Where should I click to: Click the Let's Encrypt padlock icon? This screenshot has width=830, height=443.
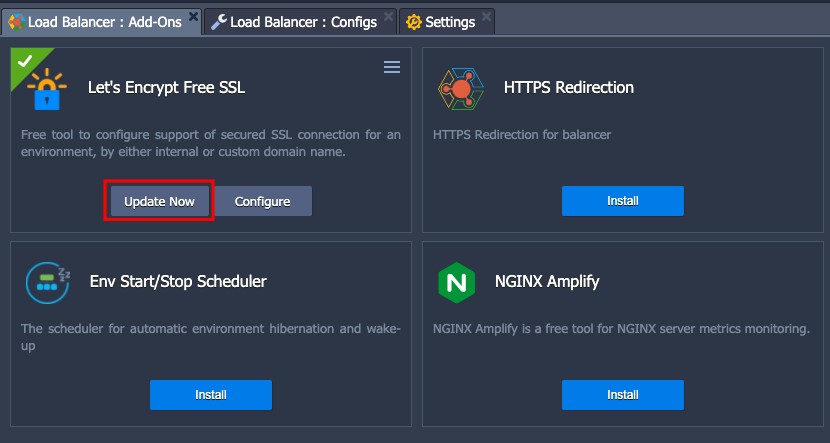pyautogui.click(x=47, y=89)
